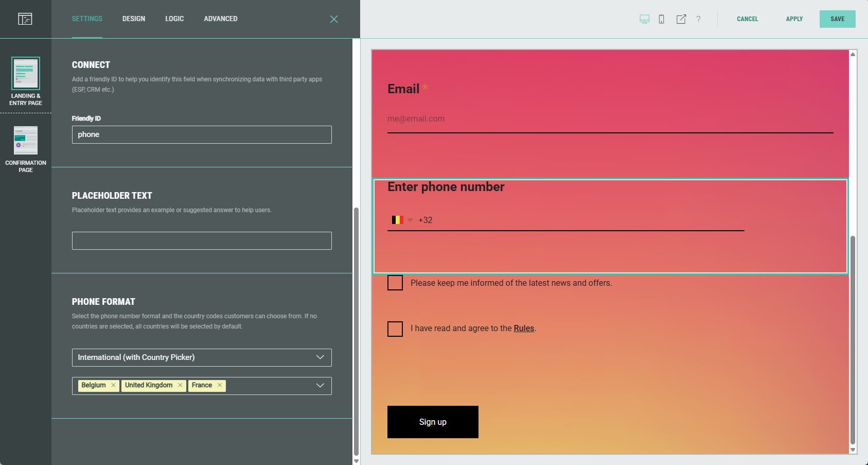The width and height of the screenshot is (868, 465).
Task: Click the form structure icon at top-left
Action: 25,19
